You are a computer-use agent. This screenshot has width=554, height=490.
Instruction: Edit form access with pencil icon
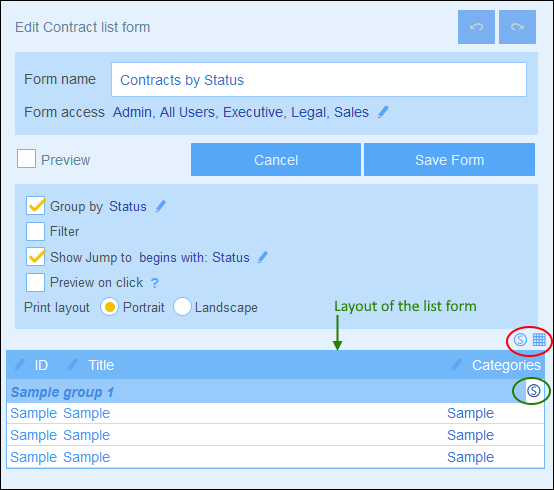click(383, 112)
